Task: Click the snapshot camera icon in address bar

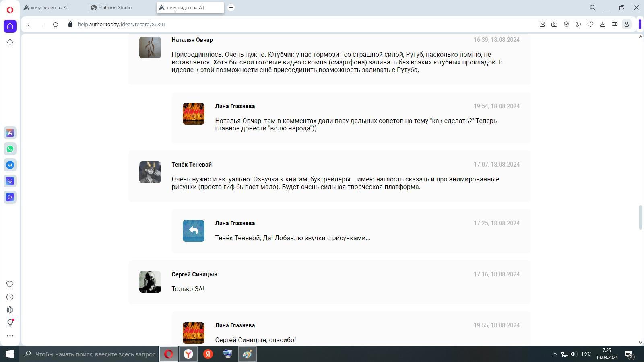Action: coord(554,24)
